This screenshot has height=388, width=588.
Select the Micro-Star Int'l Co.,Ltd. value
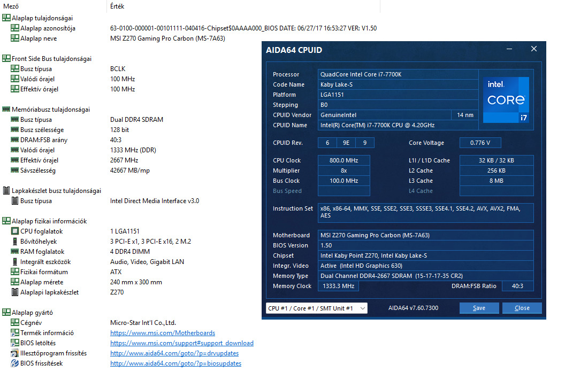click(x=143, y=322)
